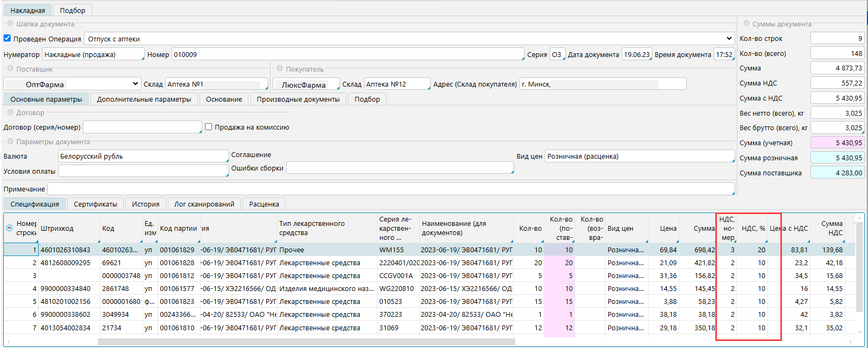
Task: Click the horizontal scrollbar's left arrow
Action: (8, 342)
